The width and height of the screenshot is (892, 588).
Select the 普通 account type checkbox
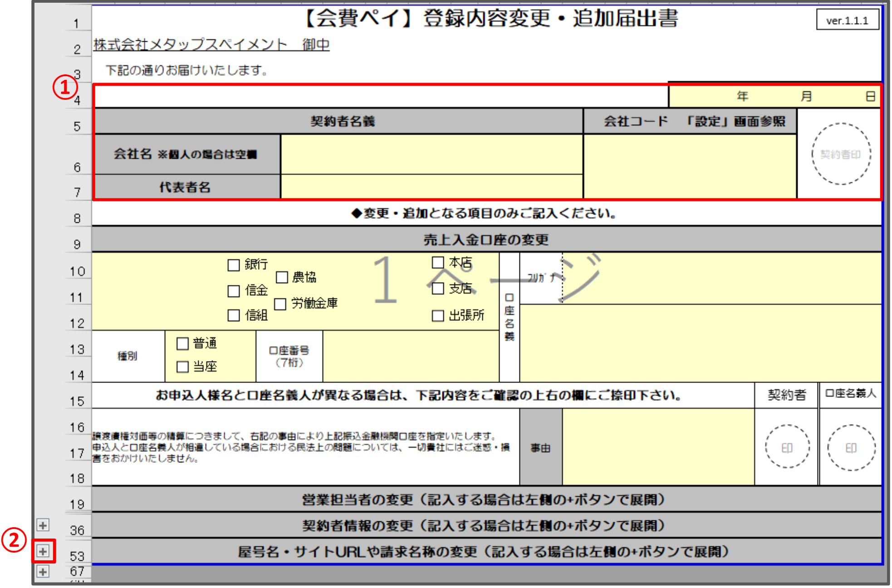[x=182, y=343]
